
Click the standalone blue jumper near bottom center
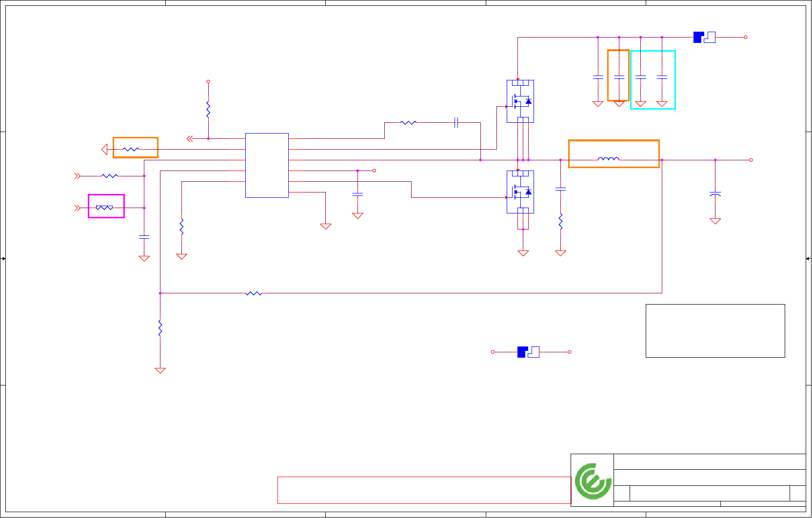(528, 352)
